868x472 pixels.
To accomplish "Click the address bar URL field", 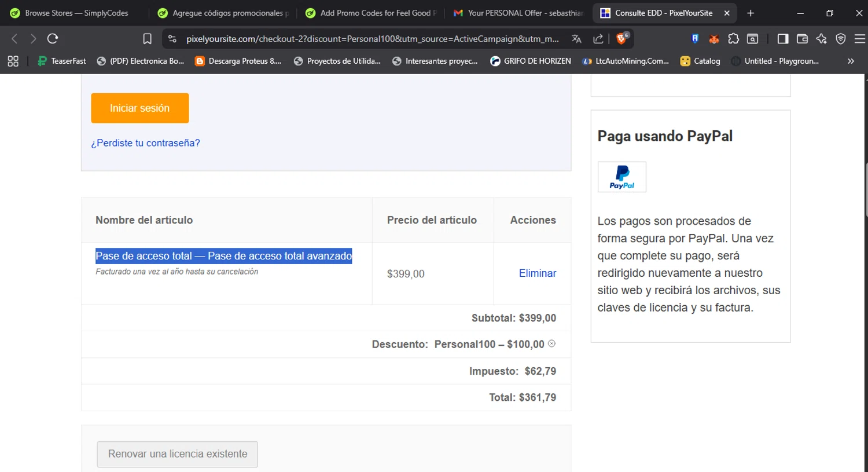I will point(372,39).
